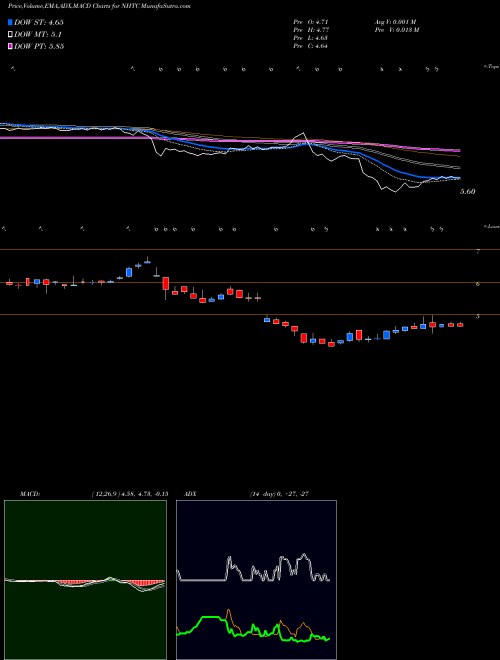The width and height of the screenshot is (500, 660).
Task: Click the 5.60 price label on EMA chart
Action: coord(467,192)
